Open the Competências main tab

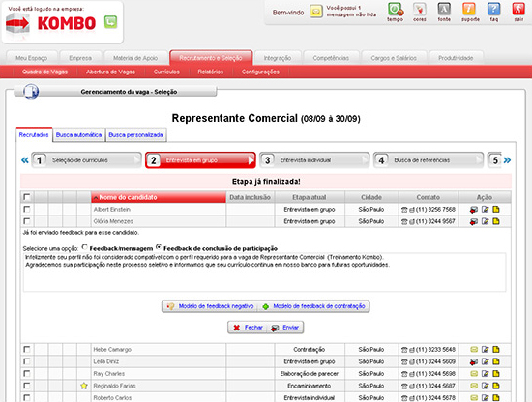(x=331, y=58)
